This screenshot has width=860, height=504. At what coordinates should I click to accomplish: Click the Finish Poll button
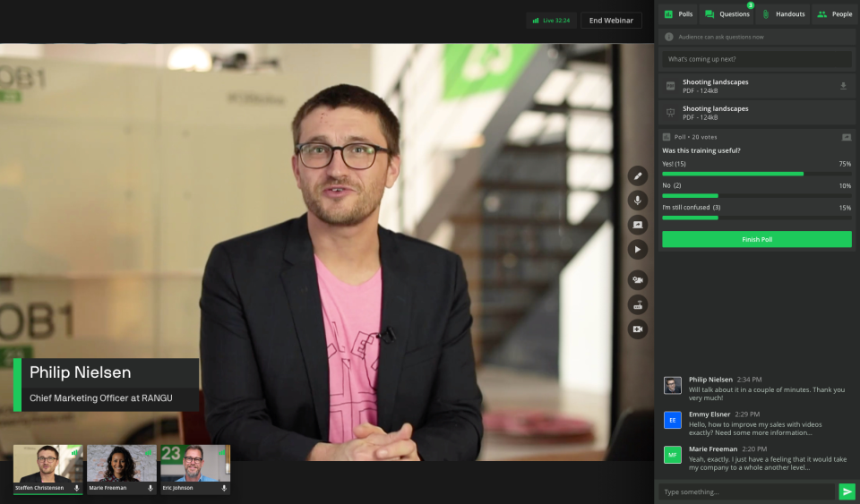tap(757, 239)
